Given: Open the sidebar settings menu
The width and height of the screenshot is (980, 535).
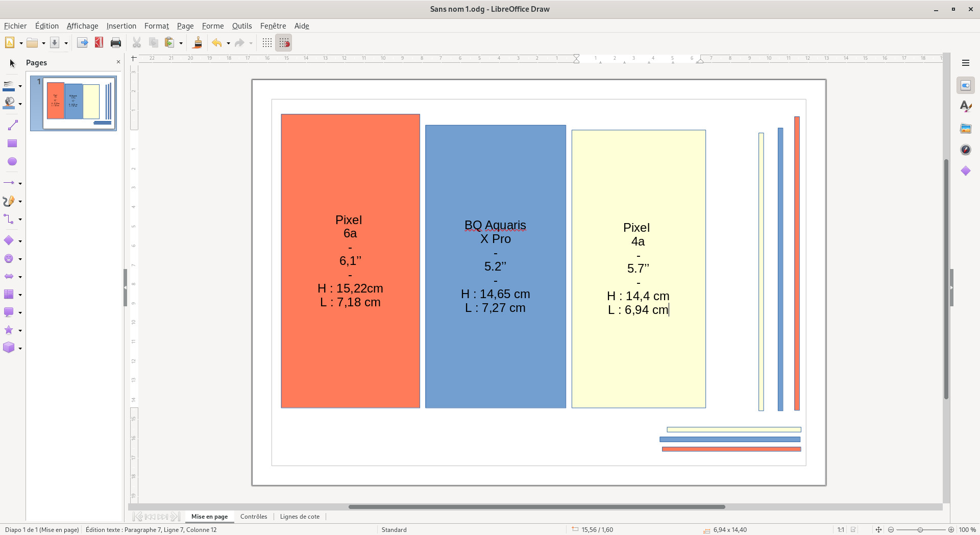Looking at the screenshot, I should [x=965, y=63].
